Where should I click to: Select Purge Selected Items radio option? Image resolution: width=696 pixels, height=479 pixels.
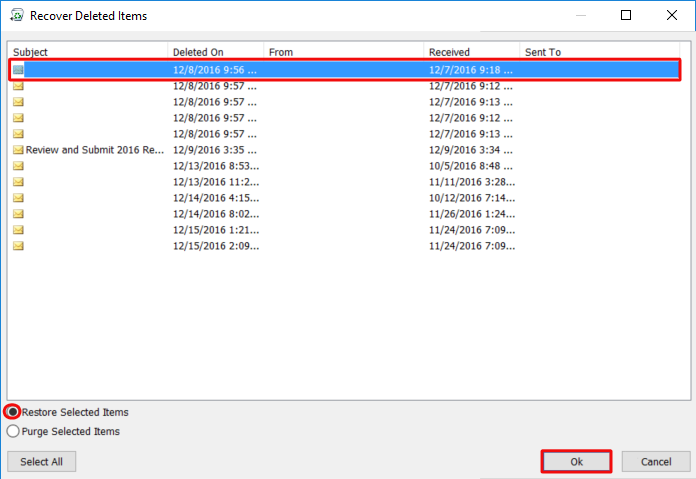[13, 431]
